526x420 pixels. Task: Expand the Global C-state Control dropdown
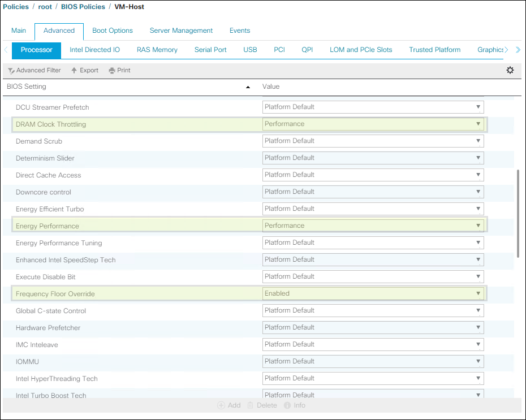pos(373,310)
